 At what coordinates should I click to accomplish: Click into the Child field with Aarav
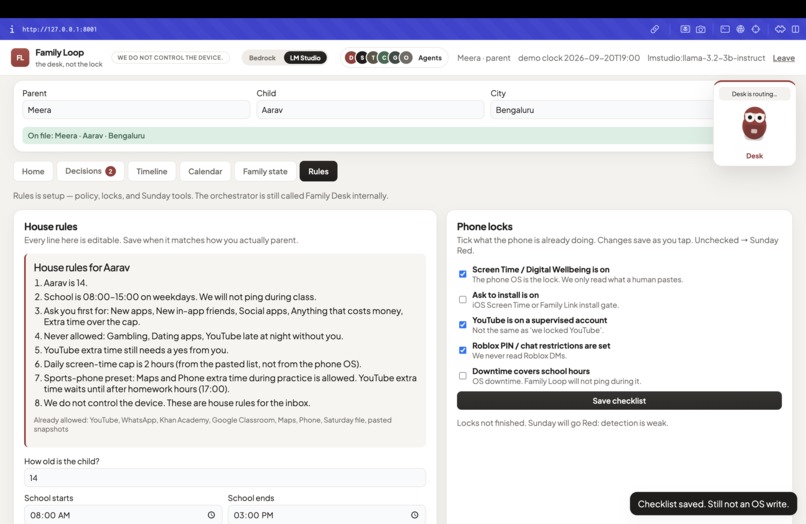click(x=370, y=110)
